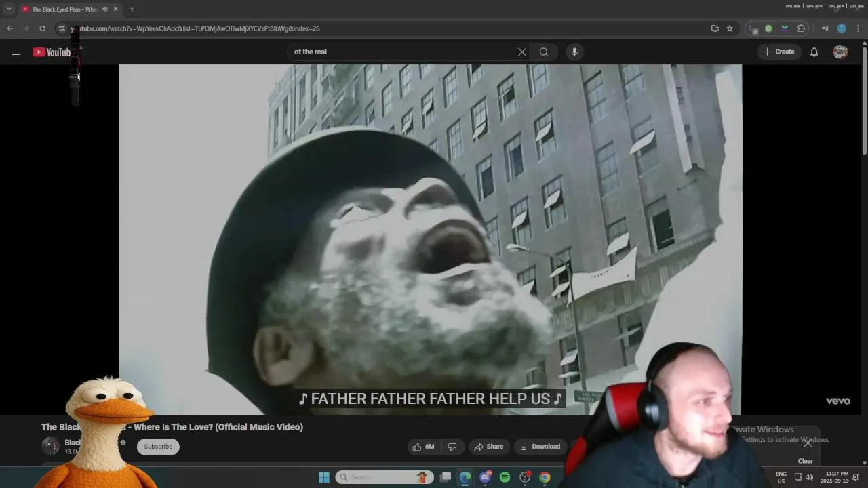The height and width of the screenshot is (488, 868).
Task: Click the YouTube search magnifier button
Action: click(x=544, y=52)
